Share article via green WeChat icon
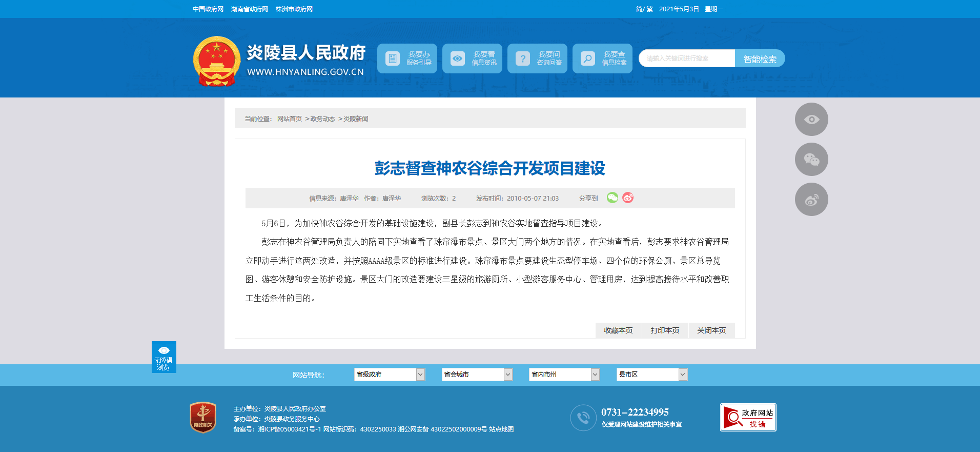 612,198
